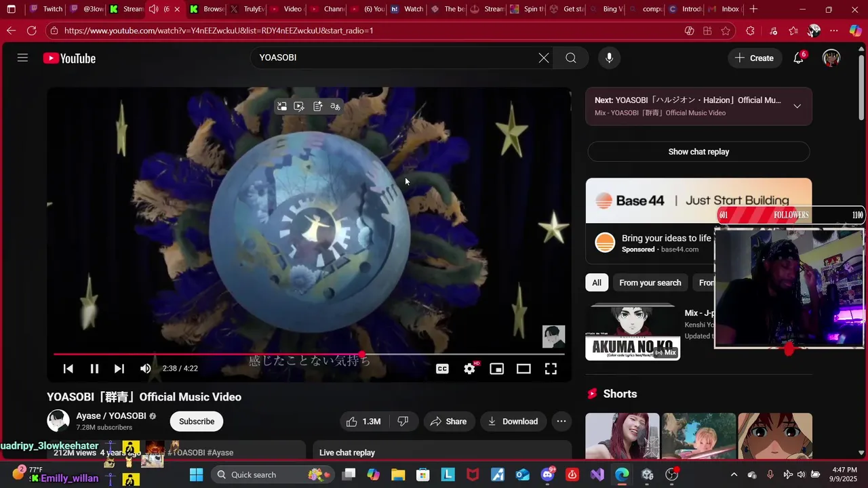Open the Ayase / YOASOBI channel name link
This screenshot has height=488, width=868.
pos(111,416)
